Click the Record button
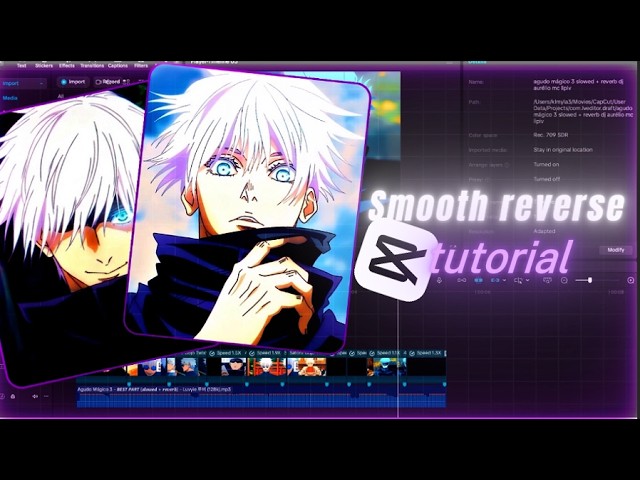Screen dimensions: 640x480 pyautogui.click(x=109, y=82)
